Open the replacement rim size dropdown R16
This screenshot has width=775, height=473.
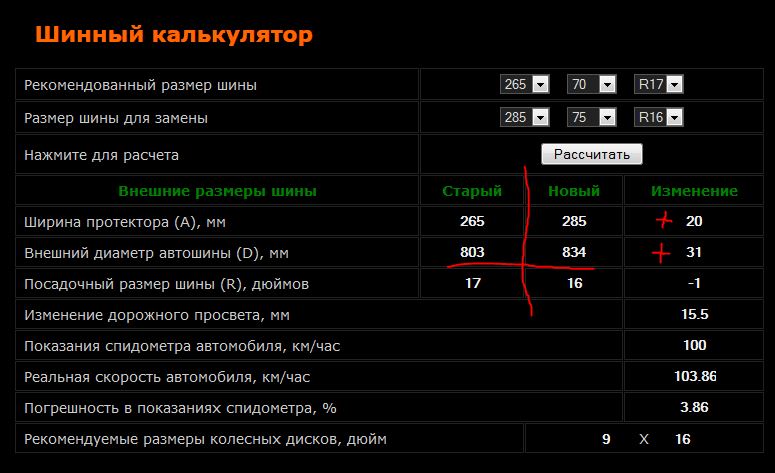659,118
